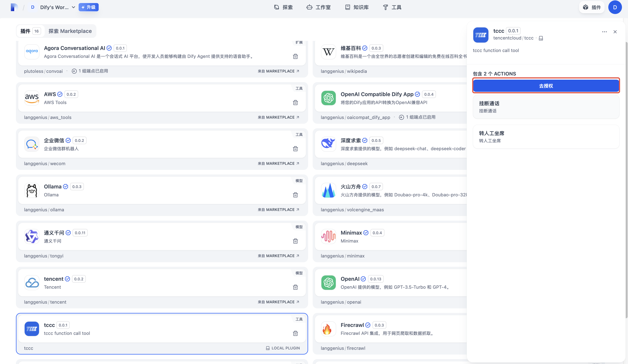Click the OpenAI Compatible Dify App logo
628x364 pixels.
[x=328, y=98]
